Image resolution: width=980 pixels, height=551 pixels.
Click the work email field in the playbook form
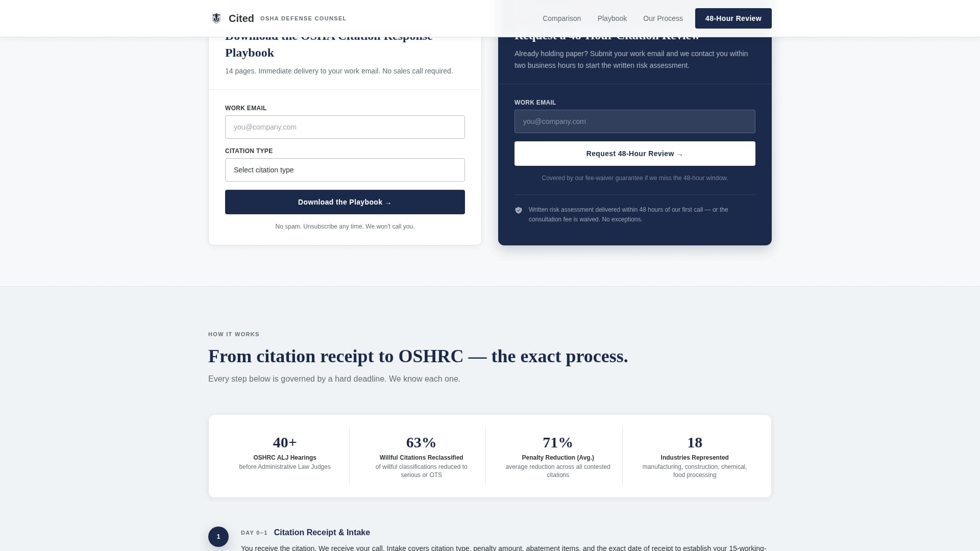pos(345,127)
